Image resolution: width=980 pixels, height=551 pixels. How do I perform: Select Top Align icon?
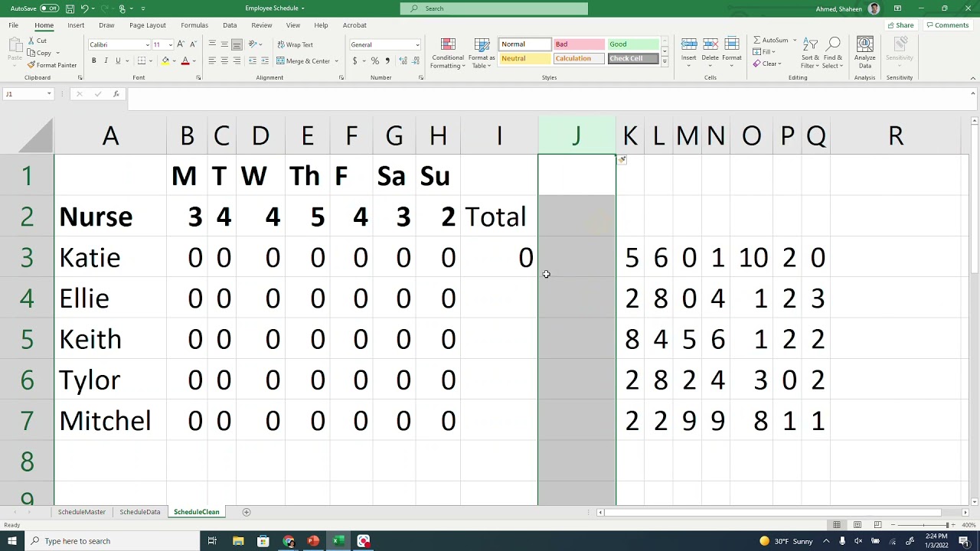point(212,44)
